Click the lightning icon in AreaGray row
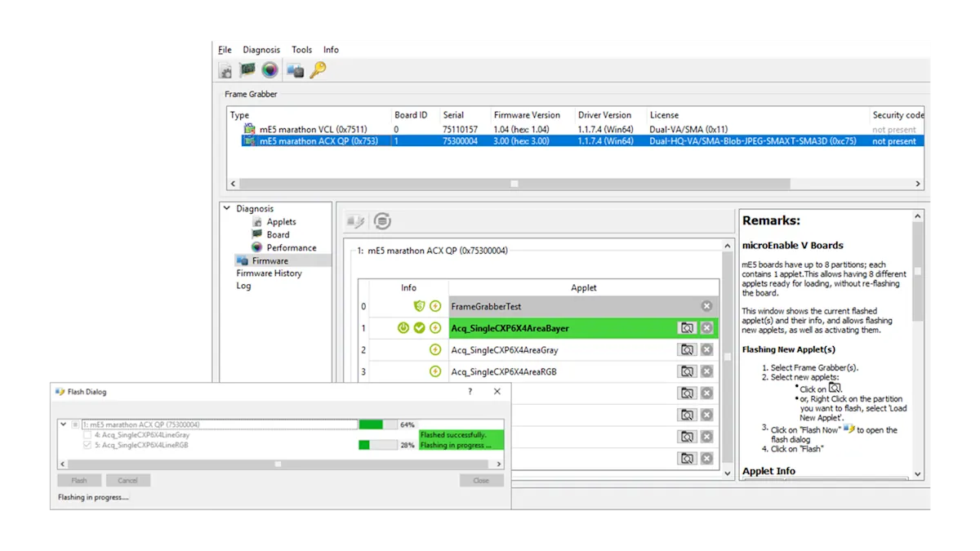This screenshot has height=551, width=980. pyautogui.click(x=435, y=350)
